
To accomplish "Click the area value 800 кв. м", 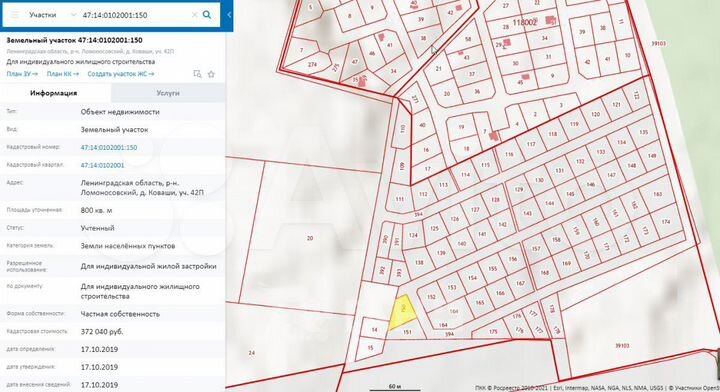I will tap(96, 210).
